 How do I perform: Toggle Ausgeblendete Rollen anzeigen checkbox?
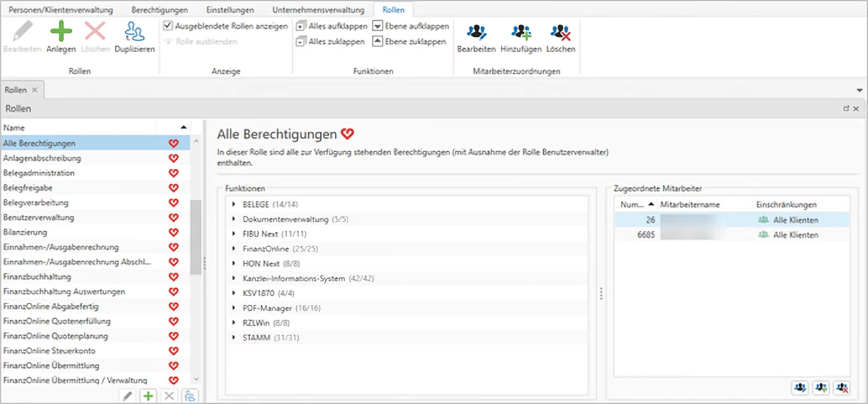[x=167, y=26]
